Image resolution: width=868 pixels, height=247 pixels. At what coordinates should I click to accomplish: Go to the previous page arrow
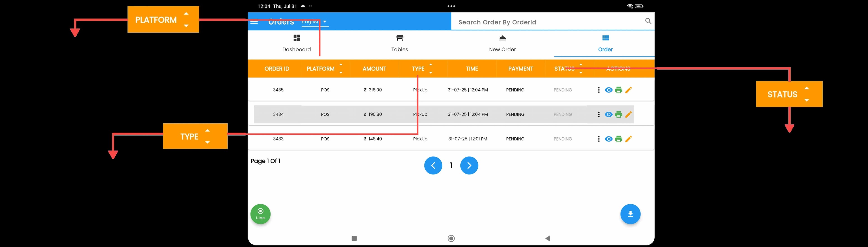coord(433,165)
